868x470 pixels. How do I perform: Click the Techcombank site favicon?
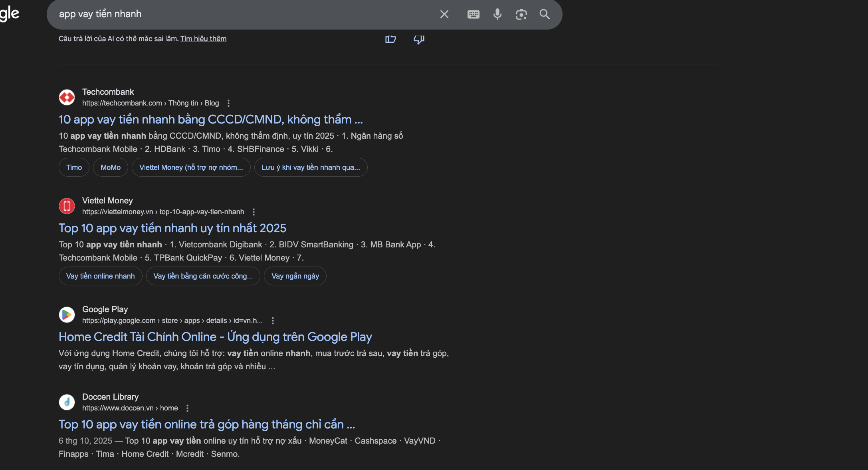tap(67, 97)
